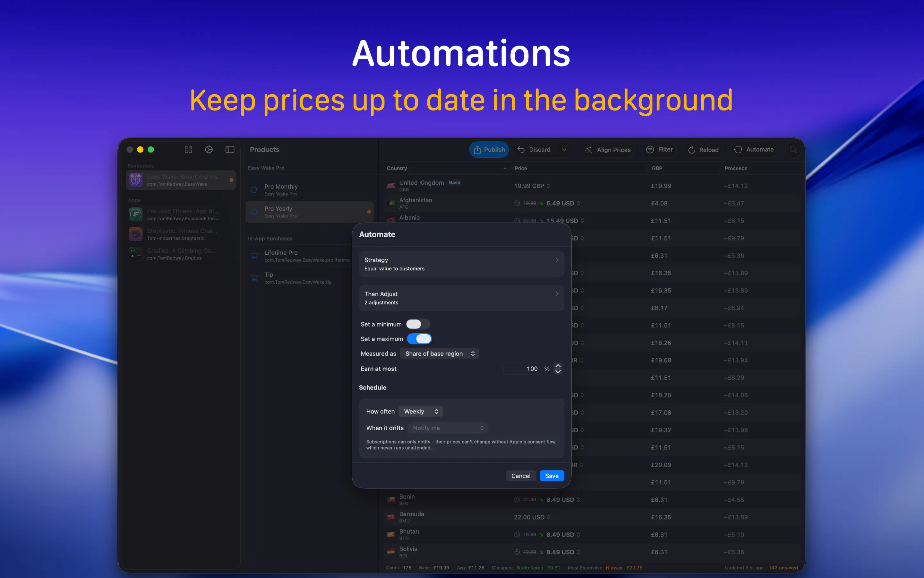Open the Discard options chevron
The image size is (924, 578).
564,149
